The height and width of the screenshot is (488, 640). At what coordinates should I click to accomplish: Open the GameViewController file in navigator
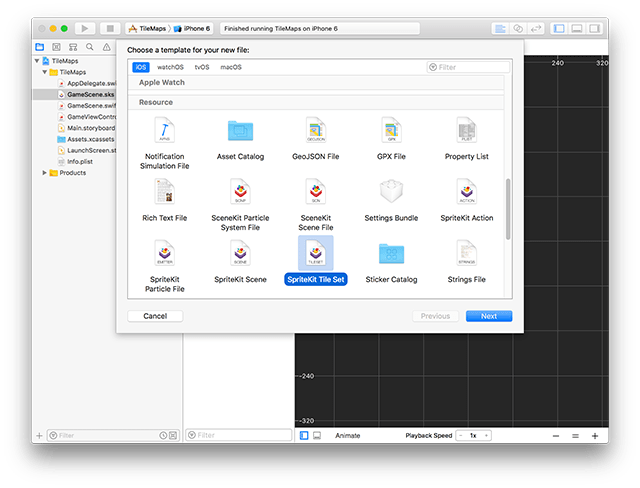pos(87,117)
